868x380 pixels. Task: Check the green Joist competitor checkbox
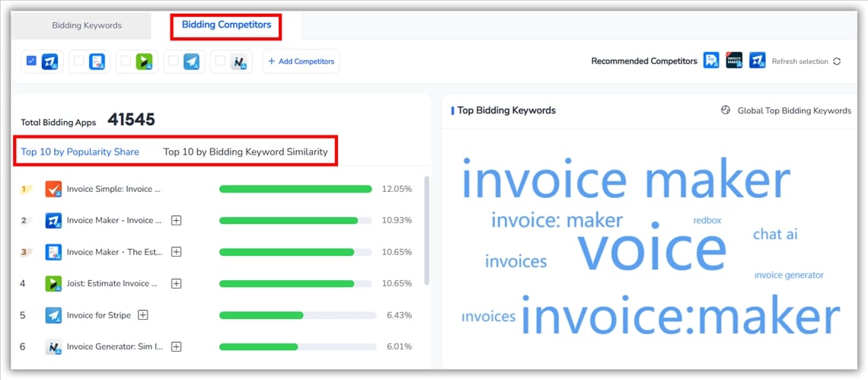click(x=126, y=61)
